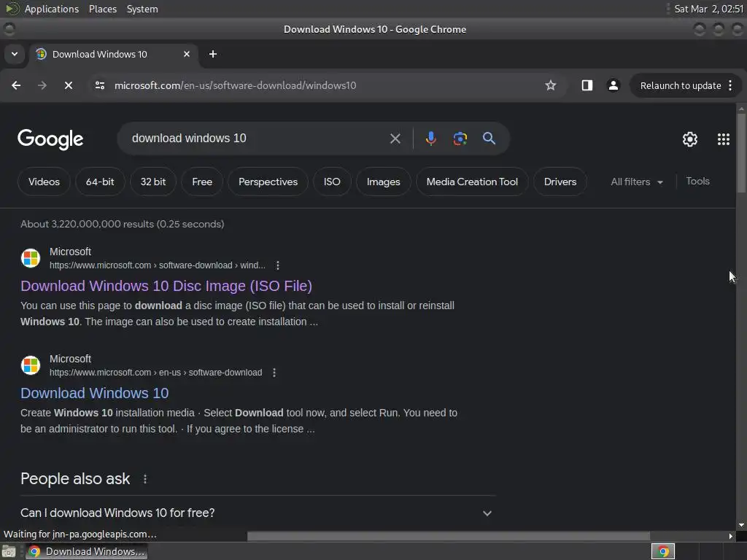
Task: Click Download Windows taskbar window button
Action: 87,551
